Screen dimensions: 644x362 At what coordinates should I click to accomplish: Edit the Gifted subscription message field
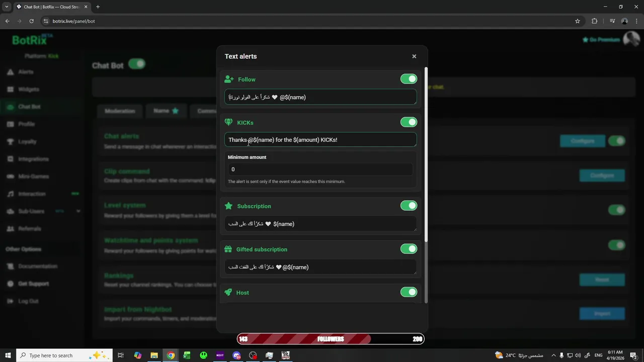(x=320, y=267)
